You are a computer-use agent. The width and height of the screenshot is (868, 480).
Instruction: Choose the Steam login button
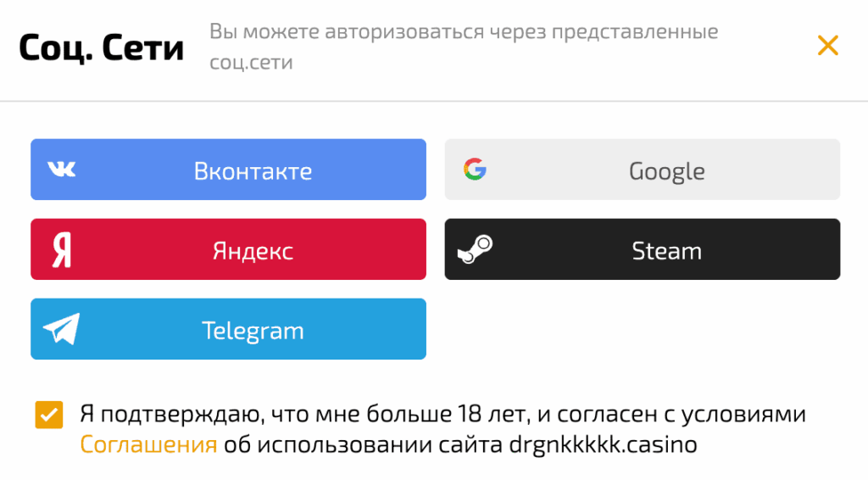tap(666, 250)
